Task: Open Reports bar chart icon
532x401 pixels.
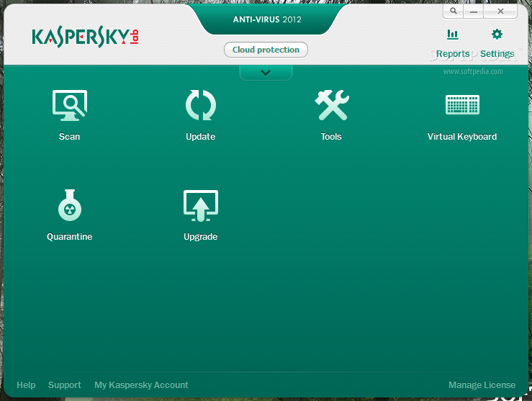Action: pyautogui.click(x=453, y=35)
